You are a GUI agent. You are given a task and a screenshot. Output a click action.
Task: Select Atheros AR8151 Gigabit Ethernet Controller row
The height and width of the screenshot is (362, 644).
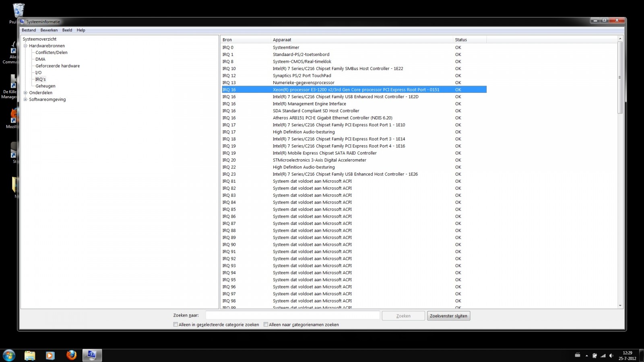tap(354, 118)
